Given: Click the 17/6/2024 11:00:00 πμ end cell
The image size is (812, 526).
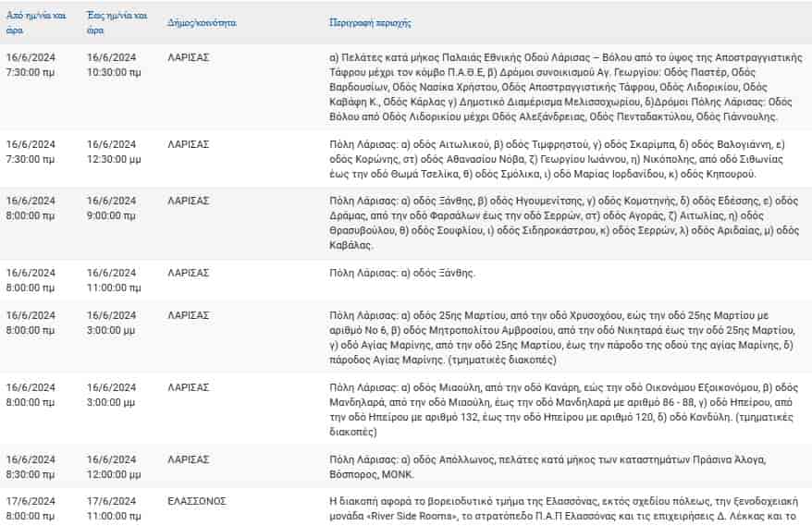Looking at the screenshot, I should (117, 508).
